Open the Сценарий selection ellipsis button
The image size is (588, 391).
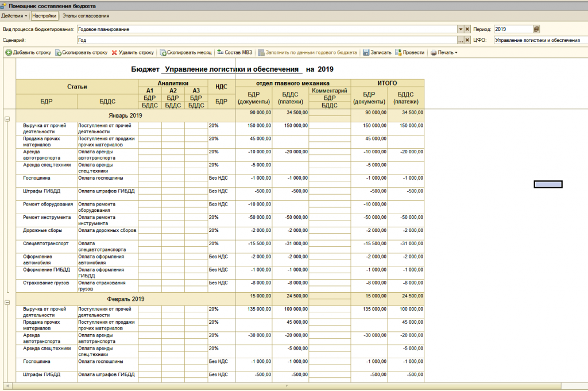[461, 40]
